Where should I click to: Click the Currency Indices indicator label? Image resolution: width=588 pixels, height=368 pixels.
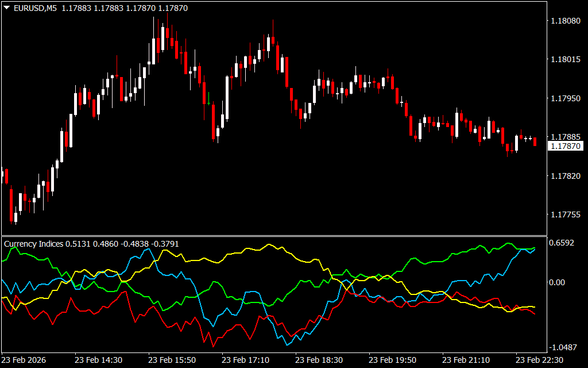click(34, 244)
